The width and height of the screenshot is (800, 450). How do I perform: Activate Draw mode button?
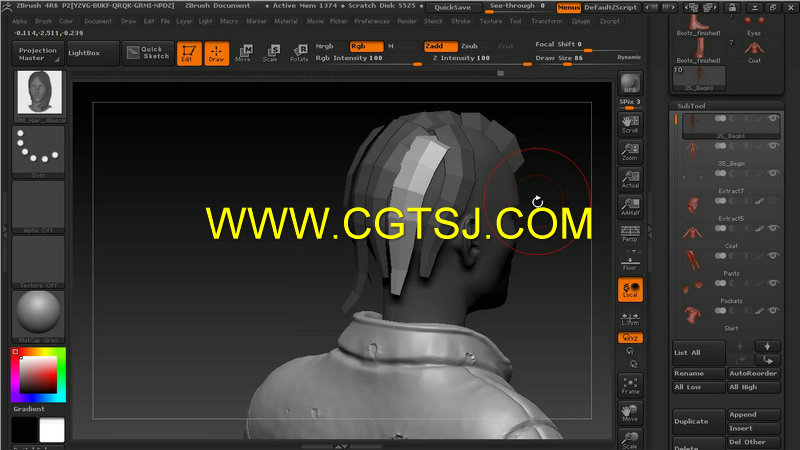(x=217, y=53)
